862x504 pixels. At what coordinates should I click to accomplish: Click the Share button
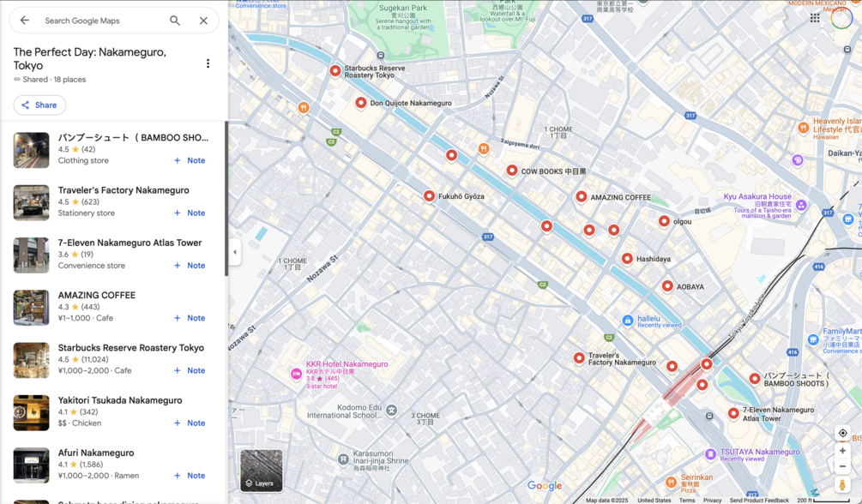pyautogui.click(x=39, y=105)
